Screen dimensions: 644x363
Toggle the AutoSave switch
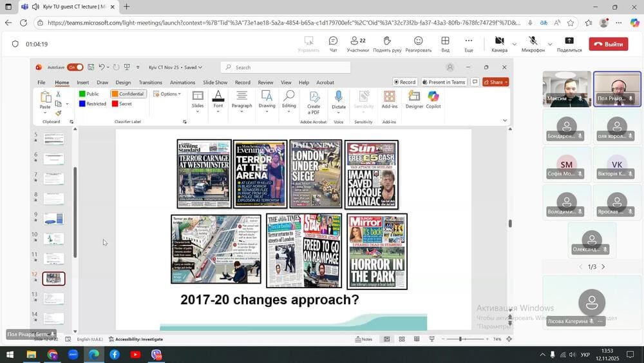pyautogui.click(x=75, y=67)
